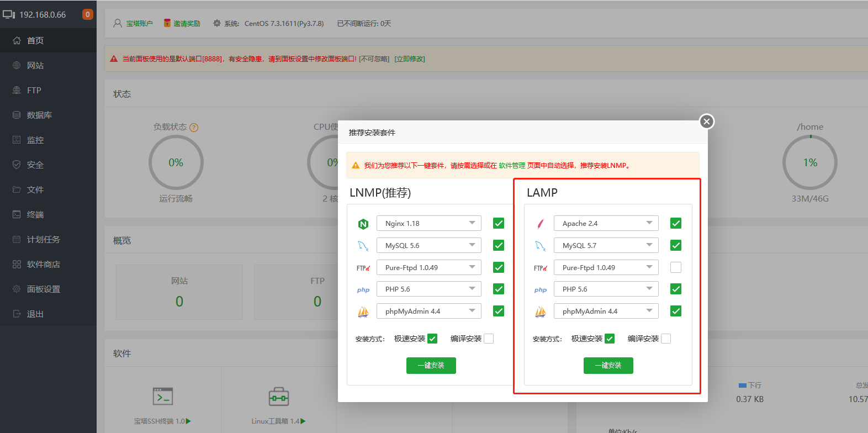The image size is (868, 433).
Task: Open the 宝塔账户 account link
Action: click(x=139, y=23)
